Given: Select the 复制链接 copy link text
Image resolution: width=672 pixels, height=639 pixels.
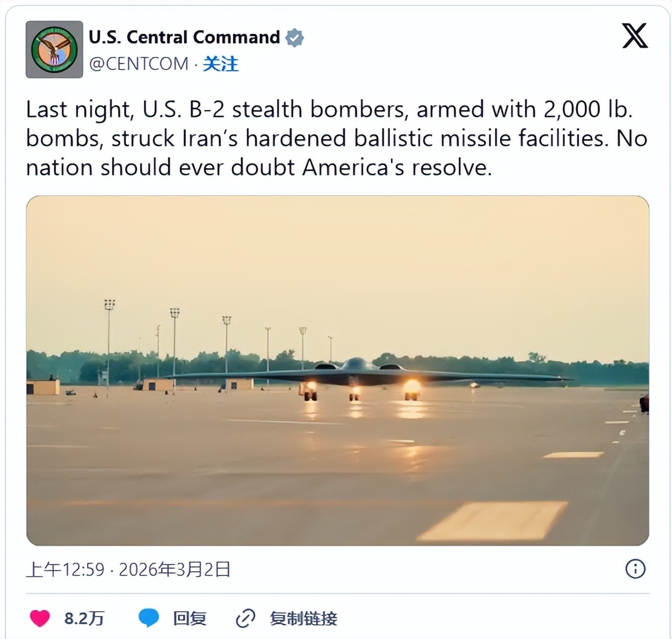Looking at the screenshot, I should (303, 618).
